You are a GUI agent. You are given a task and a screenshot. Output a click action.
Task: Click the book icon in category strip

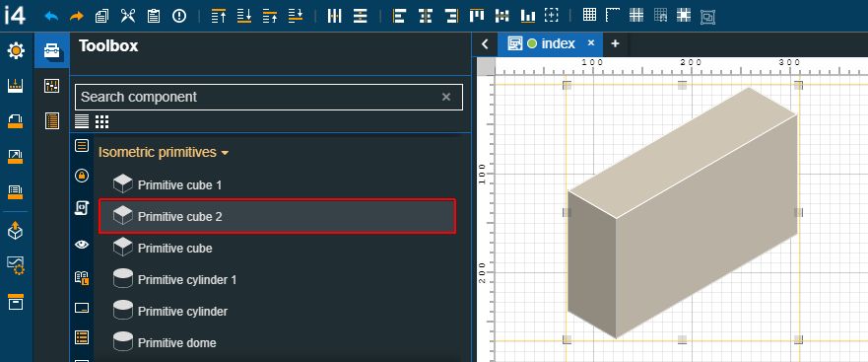tap(82, 277)
